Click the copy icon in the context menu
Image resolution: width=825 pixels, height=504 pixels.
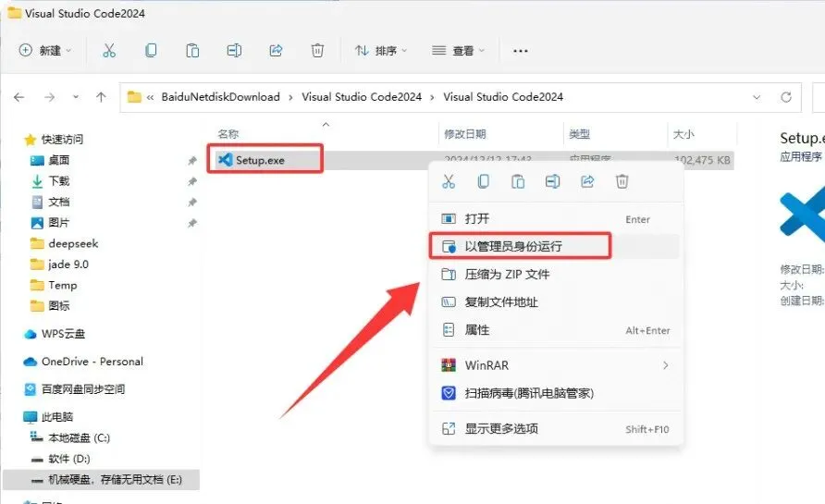(x=483, y=182)
